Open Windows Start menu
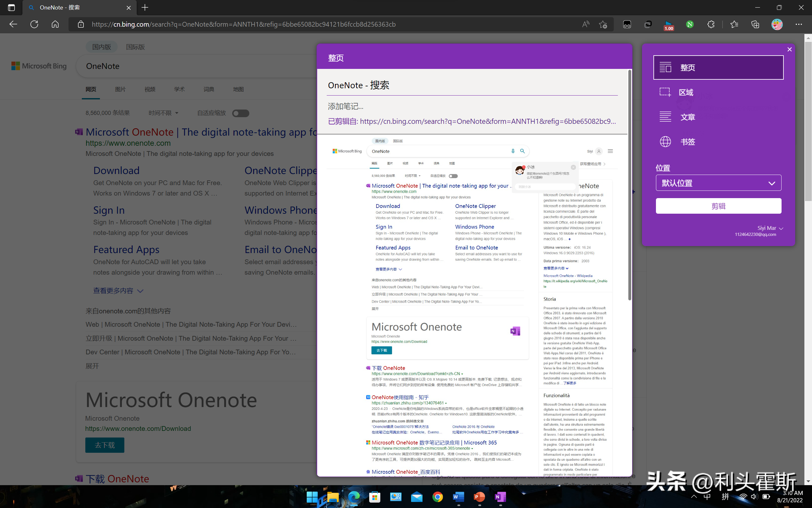Screen dimensions: 812x508 (312, 497)
